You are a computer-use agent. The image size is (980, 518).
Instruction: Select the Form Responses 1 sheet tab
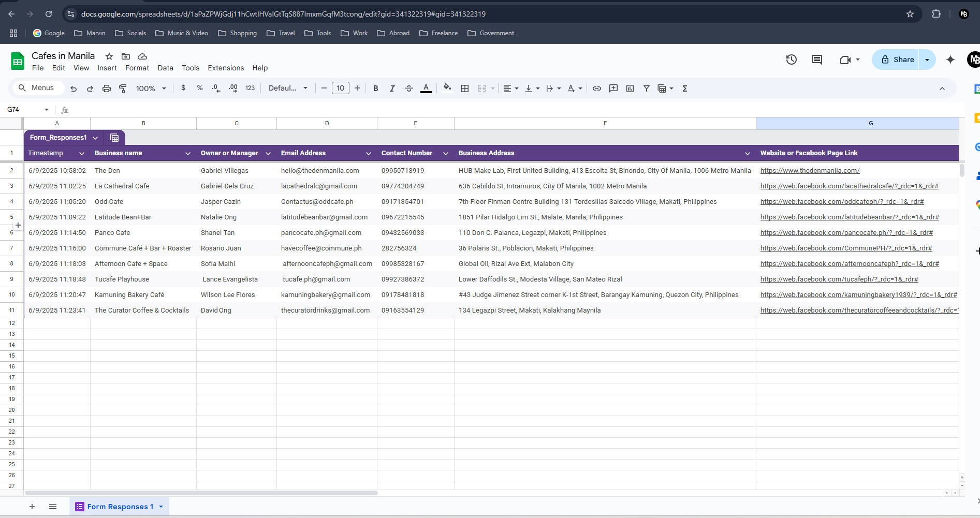(x=120, y=507)
